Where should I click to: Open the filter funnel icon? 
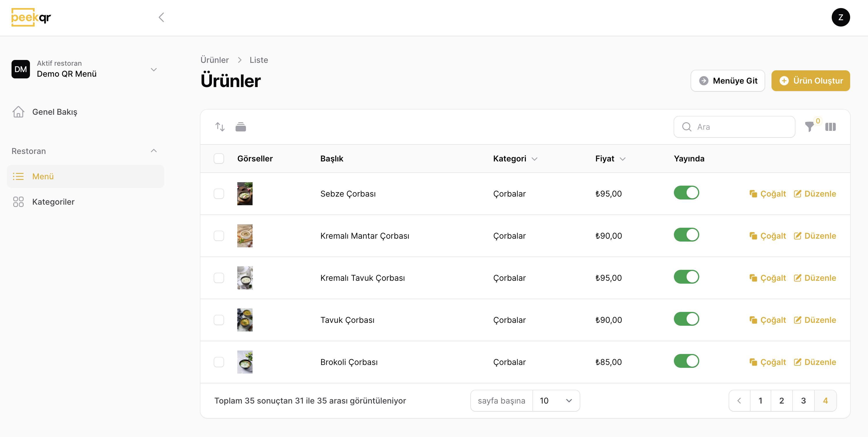tap(809, 127)
